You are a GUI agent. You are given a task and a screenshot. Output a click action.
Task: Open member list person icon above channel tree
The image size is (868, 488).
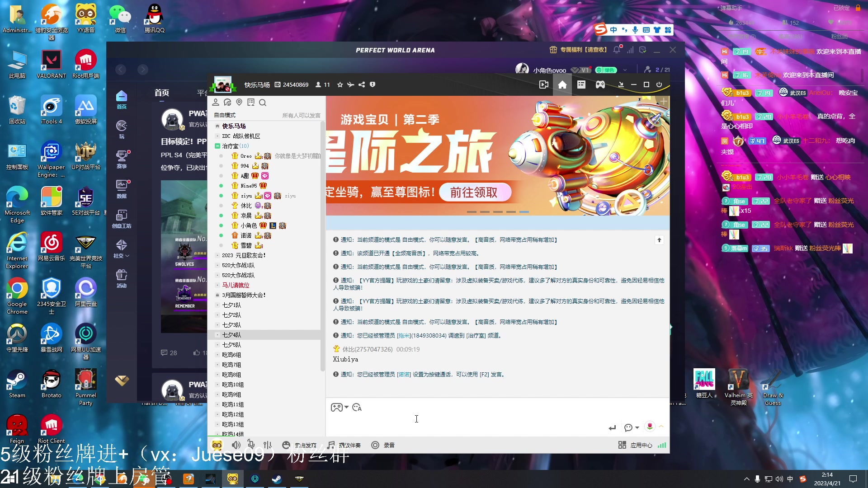tap(216, 103)
